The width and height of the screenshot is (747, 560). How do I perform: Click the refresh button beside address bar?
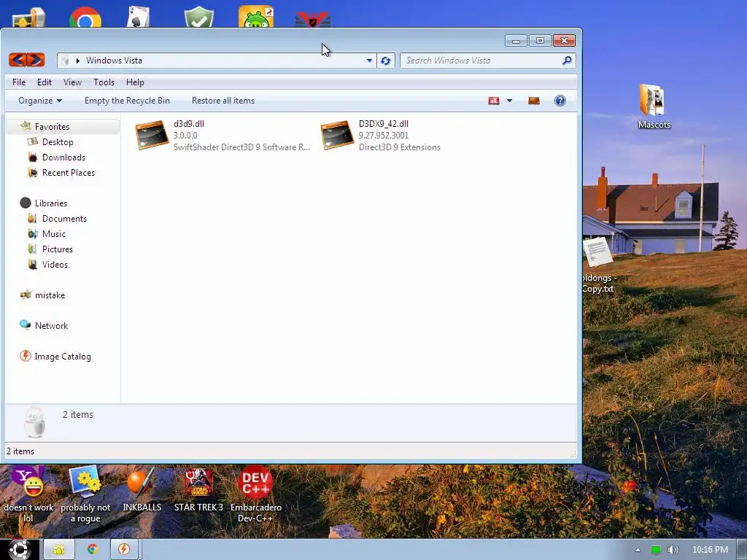385,61
